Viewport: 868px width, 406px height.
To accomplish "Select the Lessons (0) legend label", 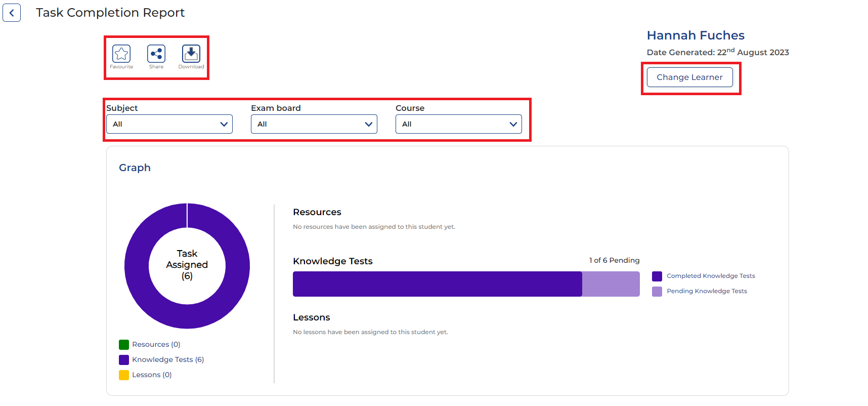I will click(x=152, y=375).
